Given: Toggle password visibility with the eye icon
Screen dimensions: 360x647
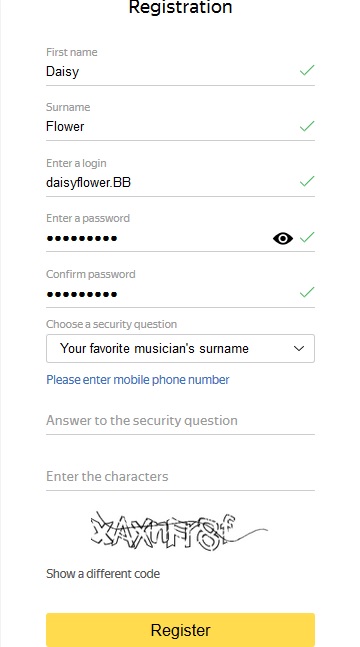Looking at the screenshot, I should point(283,238).
